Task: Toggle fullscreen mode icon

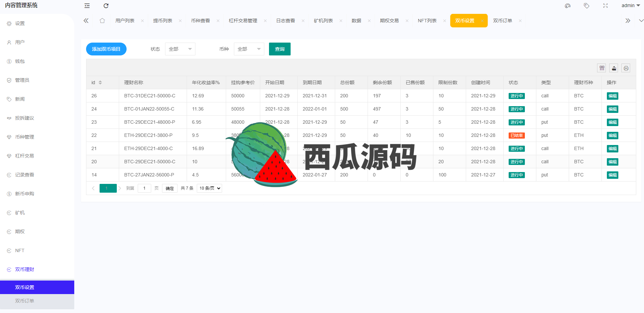Action: (x=606, y=6)
